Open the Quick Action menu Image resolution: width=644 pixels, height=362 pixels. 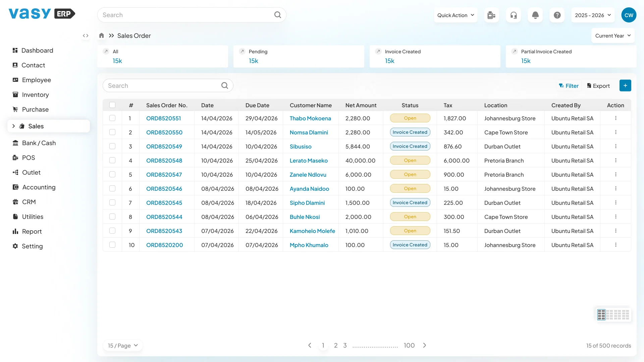[x=455, y=15]
